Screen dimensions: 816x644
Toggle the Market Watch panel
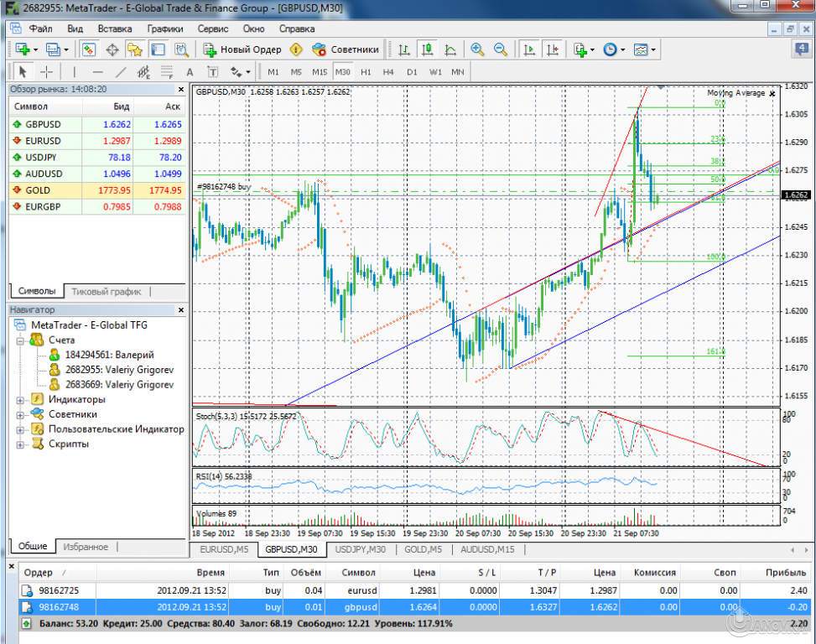click(87, 50)
